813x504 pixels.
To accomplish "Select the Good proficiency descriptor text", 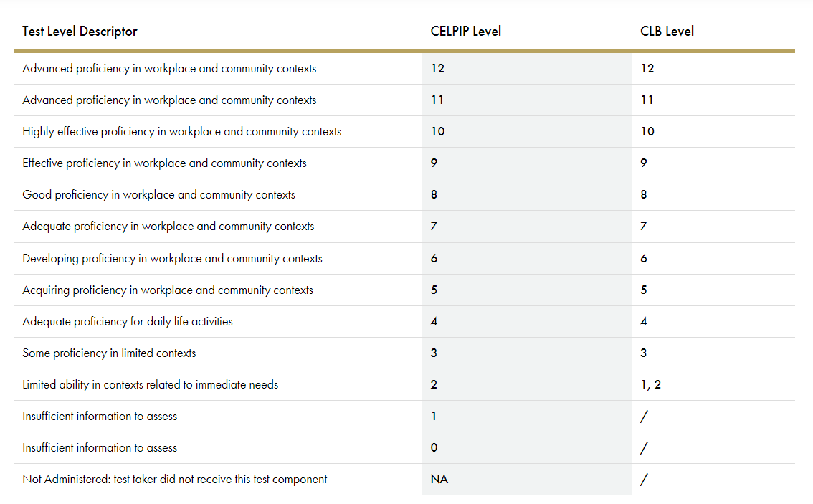I will point(158,195).
